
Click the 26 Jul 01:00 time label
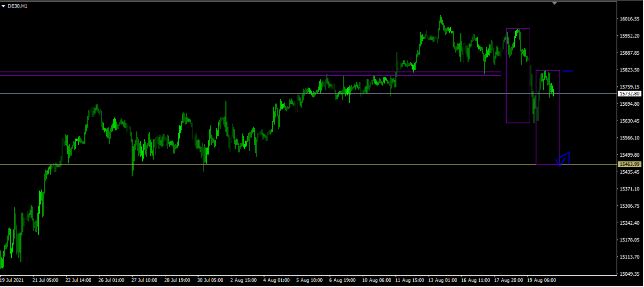click(x=111, y=280)
